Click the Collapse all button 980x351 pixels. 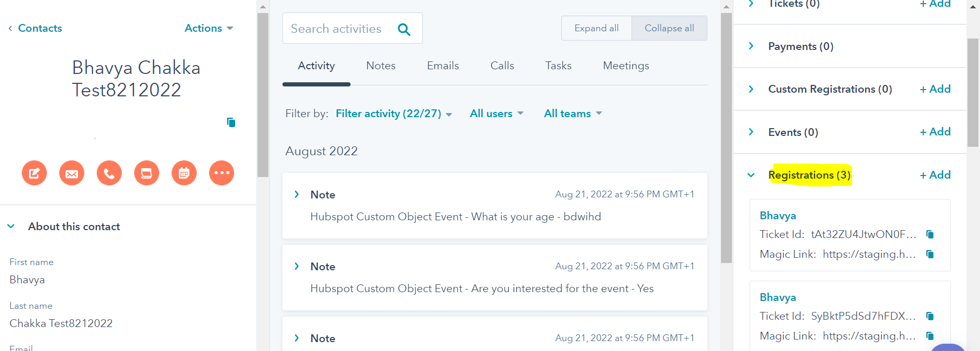click(669, 28)
